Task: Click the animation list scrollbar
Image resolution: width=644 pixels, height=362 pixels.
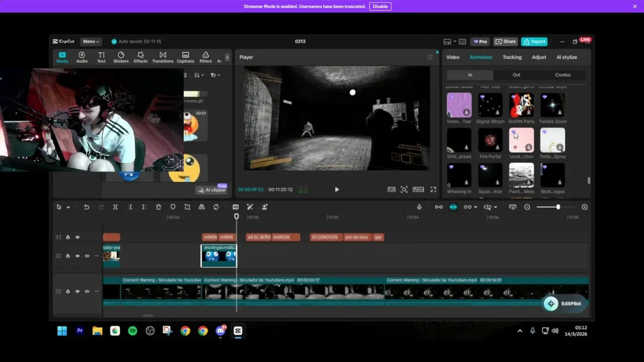Action: (x=589, y=180)
